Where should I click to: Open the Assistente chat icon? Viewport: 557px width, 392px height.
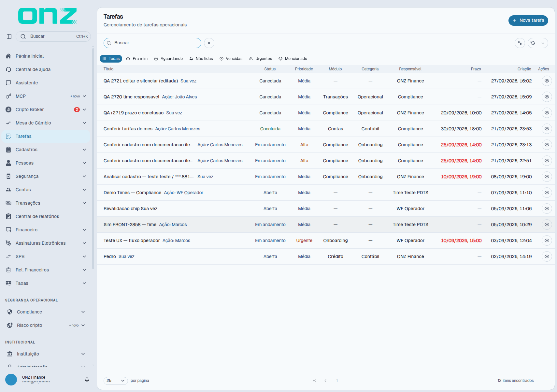pyautogui.click(x=8, y=83)
